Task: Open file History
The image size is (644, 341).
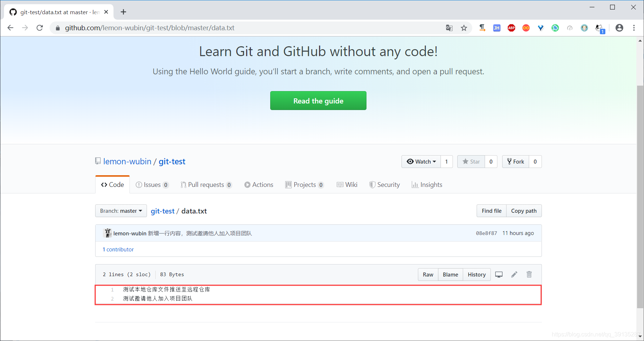Action: (477, 275)
